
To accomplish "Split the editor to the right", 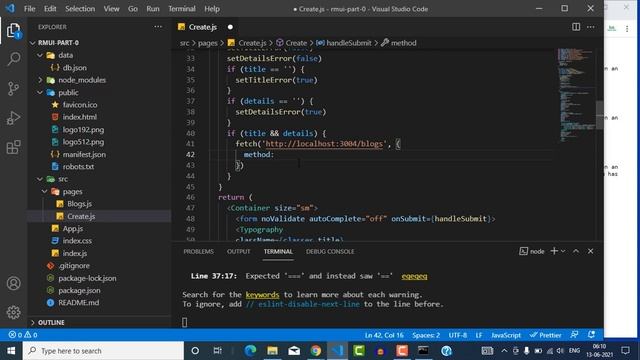I will coord(576,27).
